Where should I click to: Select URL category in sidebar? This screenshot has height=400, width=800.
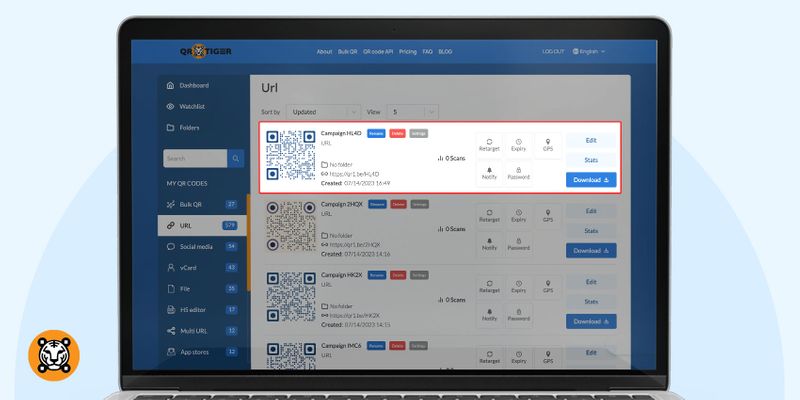(x=202, y=226)
